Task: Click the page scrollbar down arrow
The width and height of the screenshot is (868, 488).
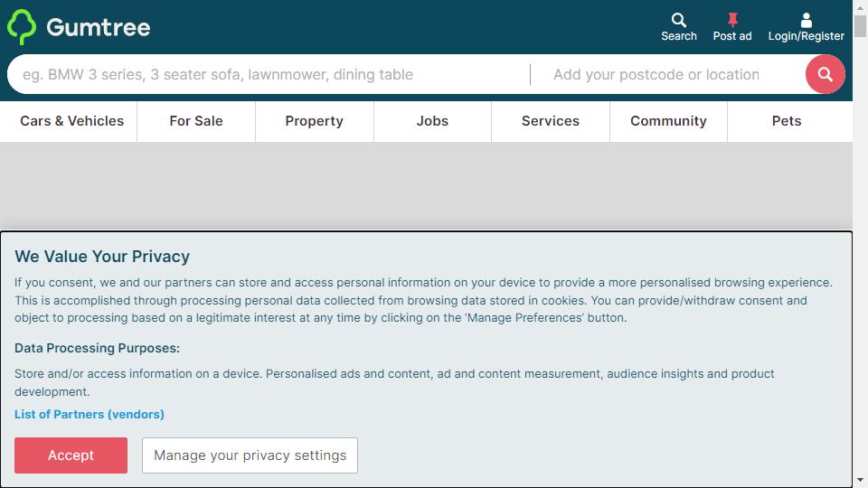Action: pos(860,480)
